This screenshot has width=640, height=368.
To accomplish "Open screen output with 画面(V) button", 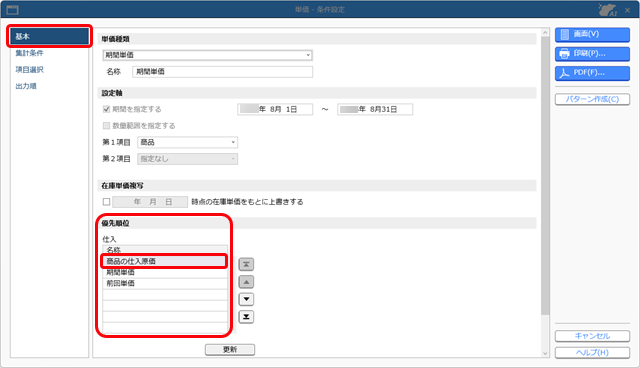I will click(x=592, y=34).
